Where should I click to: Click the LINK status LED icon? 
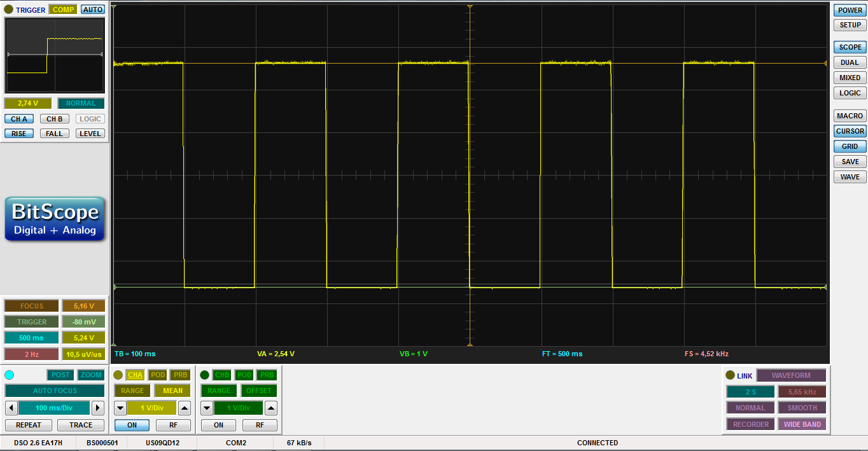(729, 375)
